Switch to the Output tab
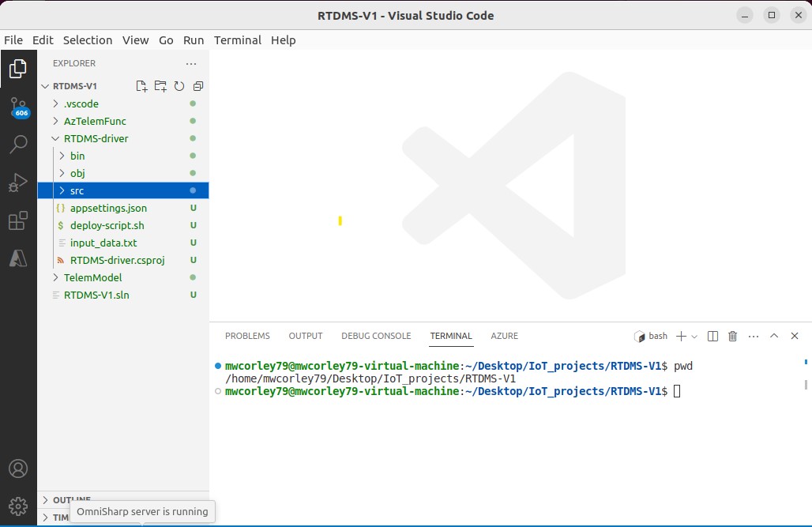The width and height of the screenshot is (812, 527). tap(306, 337)
